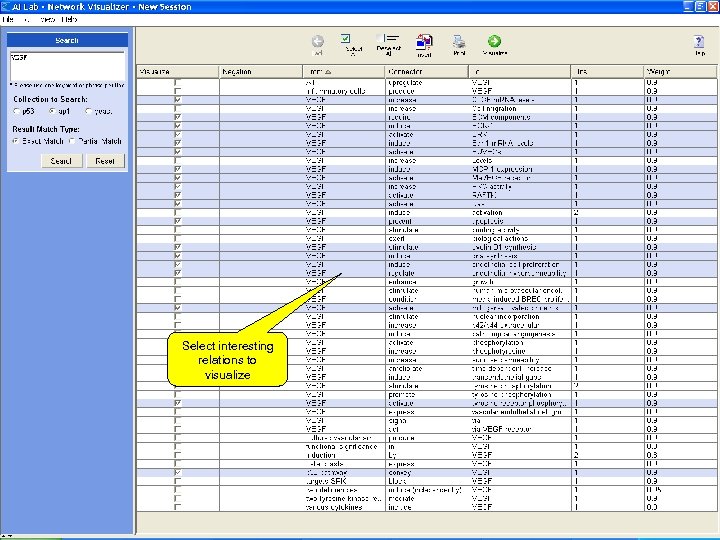This screenshot has height=540, width=720.
Task: Open the Help menu
Action: (x=69, y=19)
